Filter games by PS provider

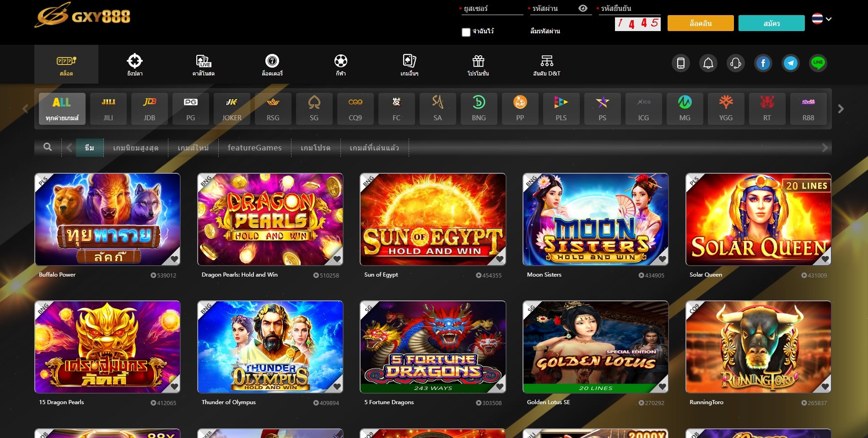tap(603, 109)
